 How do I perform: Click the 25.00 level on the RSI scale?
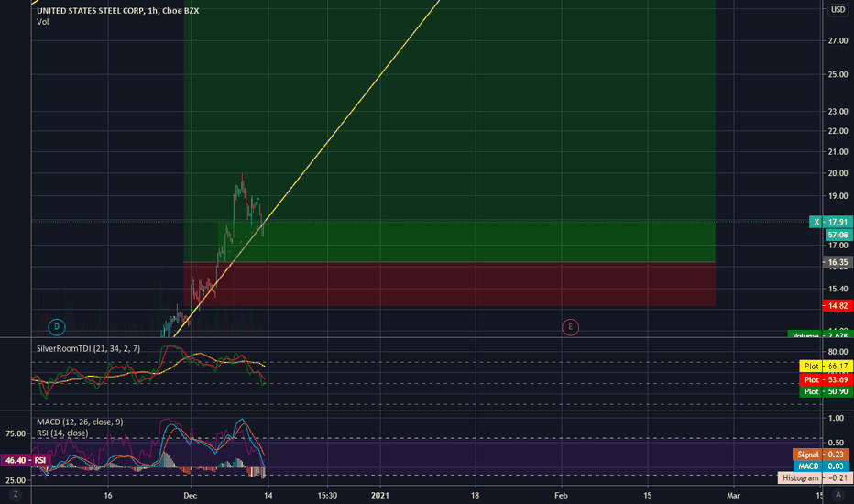click(16, 480)
